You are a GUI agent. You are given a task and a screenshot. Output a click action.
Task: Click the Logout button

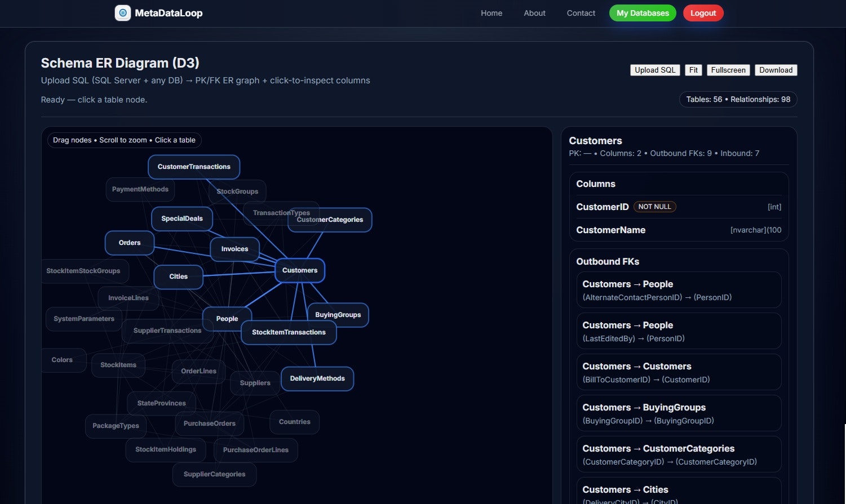703,13
